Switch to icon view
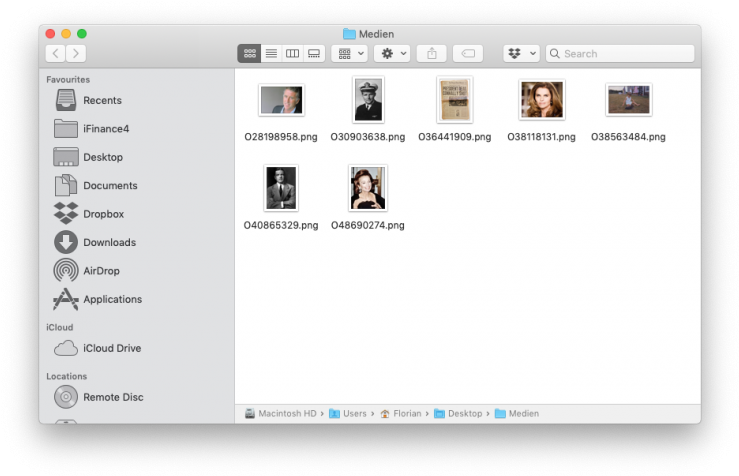Screen dimensions: 739x476 249,54
